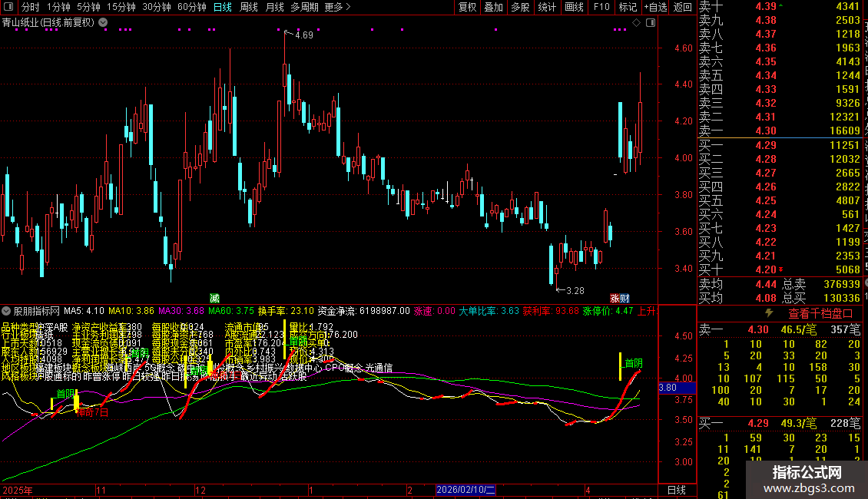This screenshot has height=499, width=868.
Task: Click the 返回 back button
Action: coord(683,7)
